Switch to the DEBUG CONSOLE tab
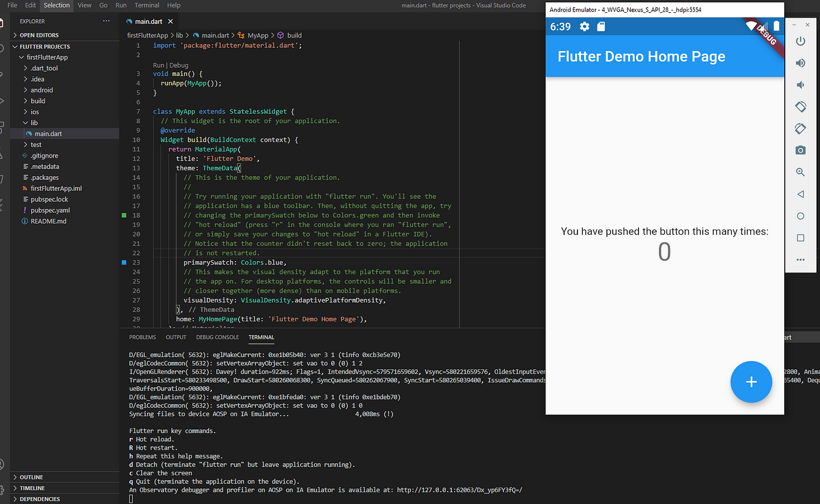Viewport: 820px width, 504px height. pyautogui.click(x=217, y=337)
